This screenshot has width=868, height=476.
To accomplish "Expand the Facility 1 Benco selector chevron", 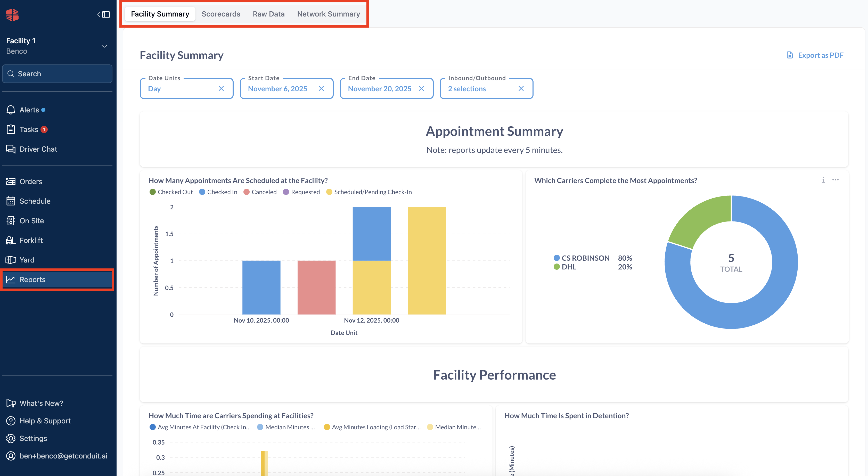I will tap(104, 46).
